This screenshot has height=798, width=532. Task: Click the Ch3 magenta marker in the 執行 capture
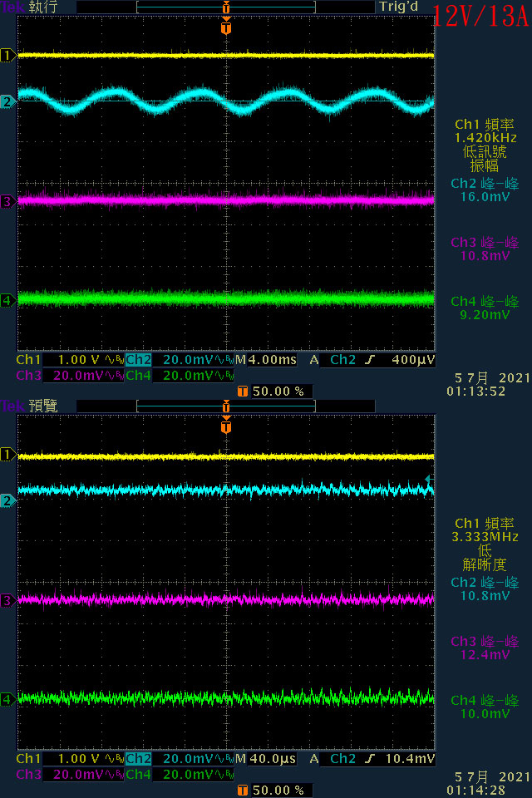tap(7, 201)
